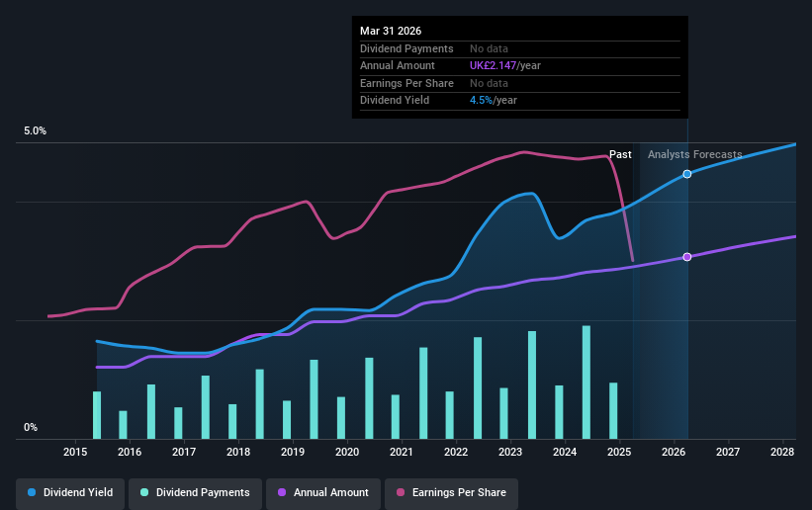Toggle the Earnings Per Share legend series
This screenshot has height=510, width=812.
452,493
